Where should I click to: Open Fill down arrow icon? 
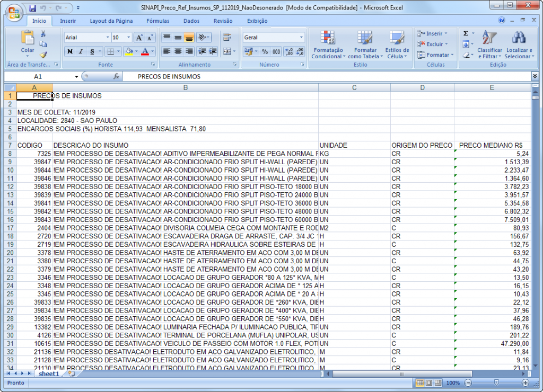click(x=466, y=44)
